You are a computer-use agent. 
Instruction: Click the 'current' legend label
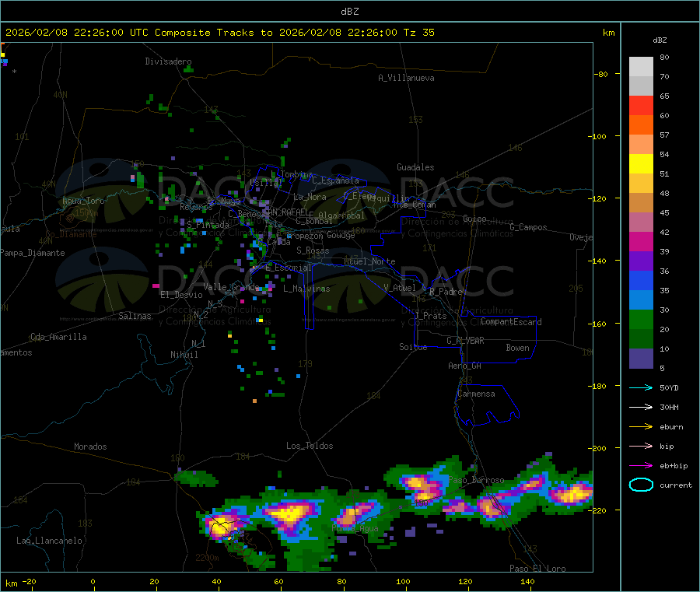coord(676,485)
